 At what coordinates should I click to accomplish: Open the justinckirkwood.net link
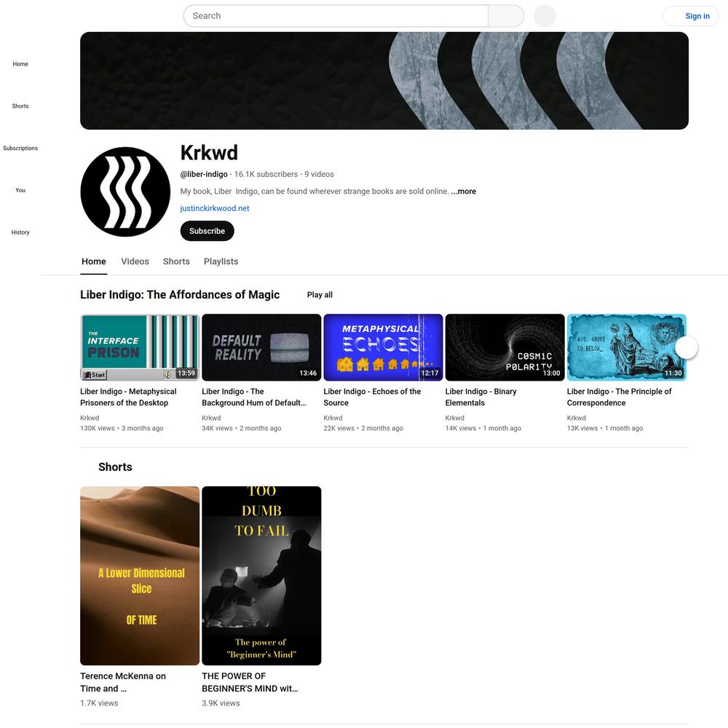[x=215, y=208]
